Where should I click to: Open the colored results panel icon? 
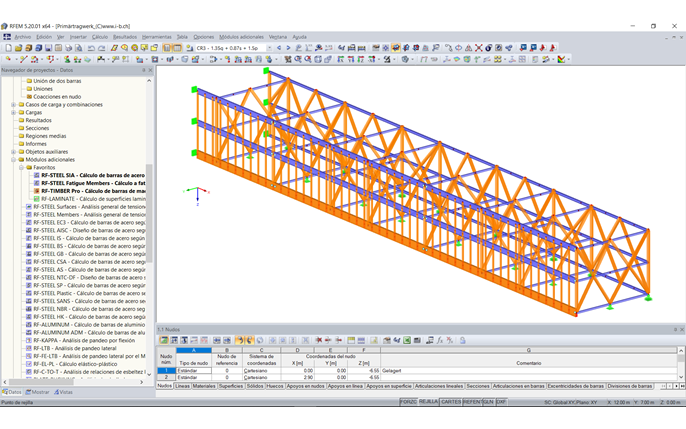[561, 59]
